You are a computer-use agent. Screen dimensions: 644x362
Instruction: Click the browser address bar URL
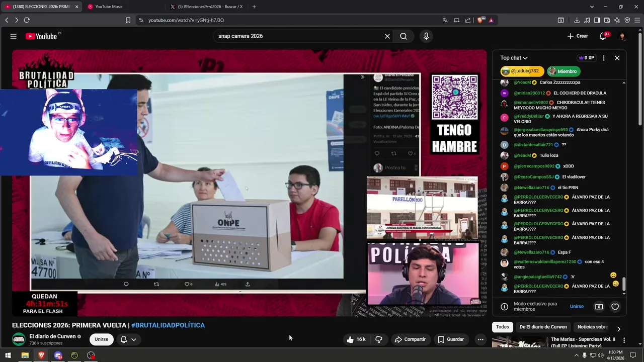point(186,20)
